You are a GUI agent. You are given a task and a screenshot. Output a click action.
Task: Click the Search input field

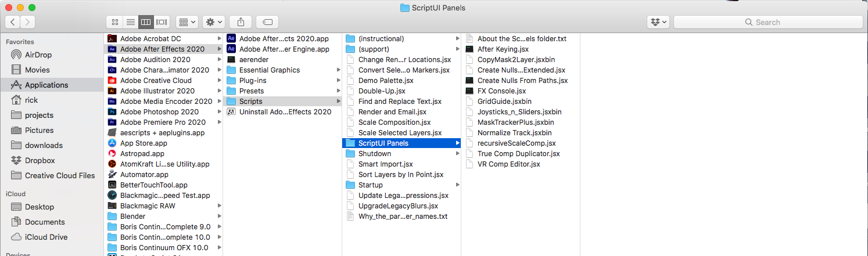[x=767, y=22]
